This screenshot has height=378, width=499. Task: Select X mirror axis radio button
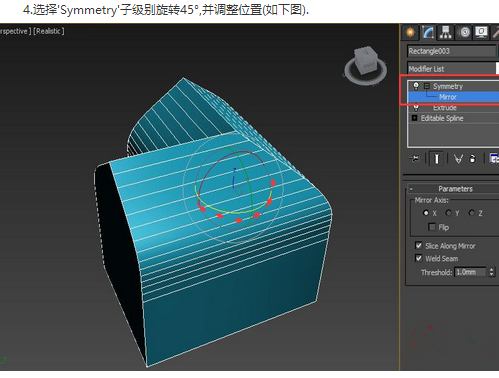pos(426,213)
